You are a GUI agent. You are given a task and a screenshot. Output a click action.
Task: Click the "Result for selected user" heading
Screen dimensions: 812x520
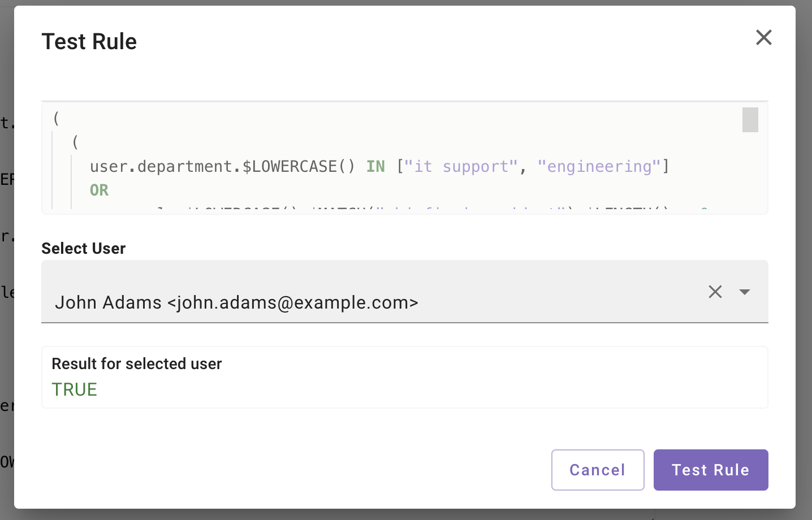(x=137, y=363)
